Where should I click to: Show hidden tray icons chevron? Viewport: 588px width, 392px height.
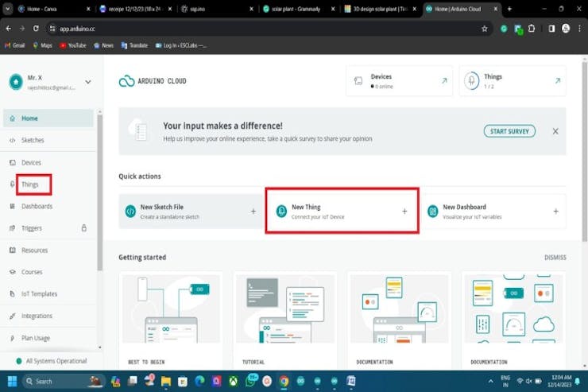tap(490, 382)
